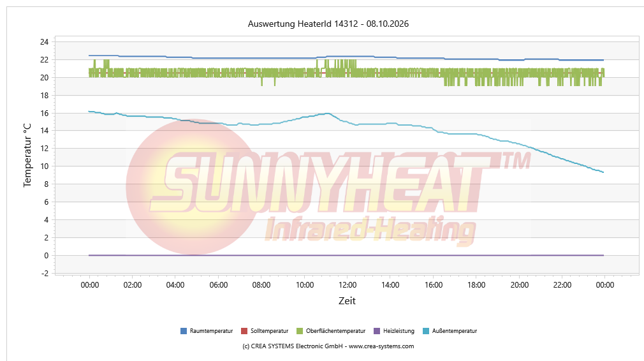Click the -2 value on temperature axis

(45, 274)
